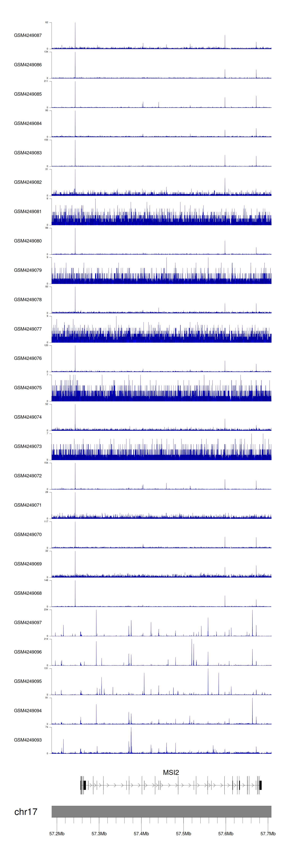This screenshot has height=868, width=286.
Task: Click the 57.2Mb axis position label
Action: click(x=57, y=833)
